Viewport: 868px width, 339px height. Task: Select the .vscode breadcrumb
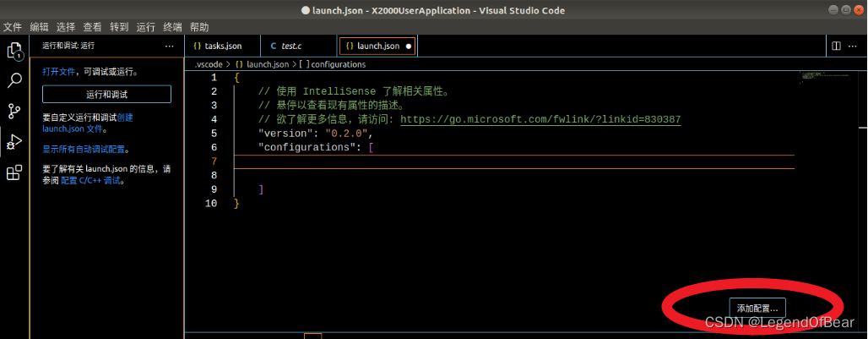coord(209,64)
